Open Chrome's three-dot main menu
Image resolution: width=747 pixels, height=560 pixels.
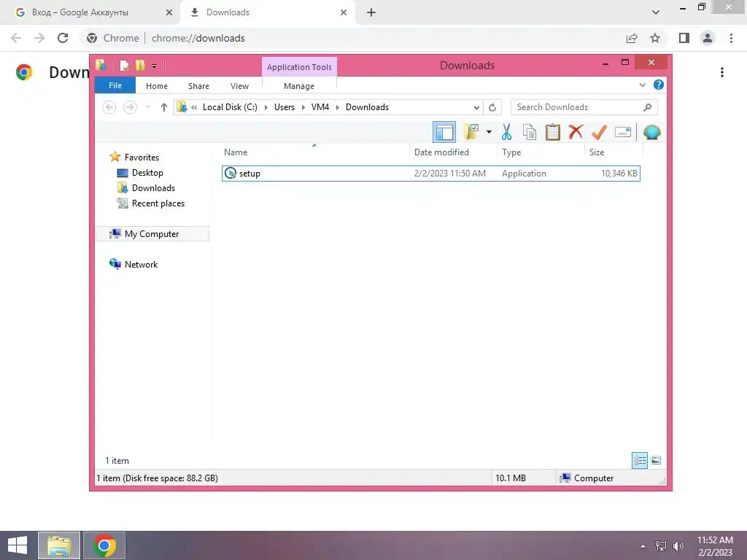(731, 38)
